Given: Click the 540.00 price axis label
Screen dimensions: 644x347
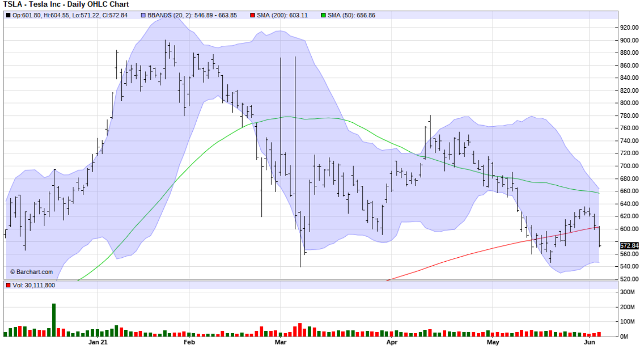Looking at the screenshot, I should click(x=630, y=267).
